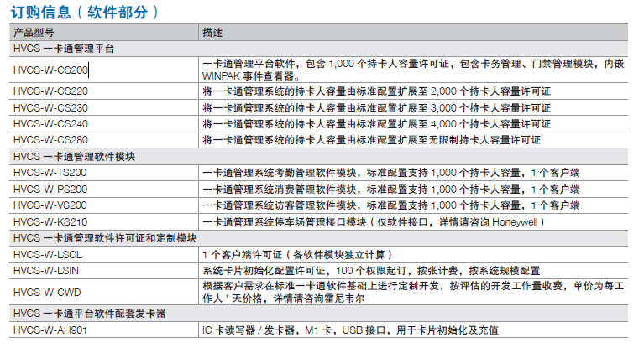Click the heading 订购信息（软件部分）
This screenshot has width=644, height=348.
(x=84, y=12)
